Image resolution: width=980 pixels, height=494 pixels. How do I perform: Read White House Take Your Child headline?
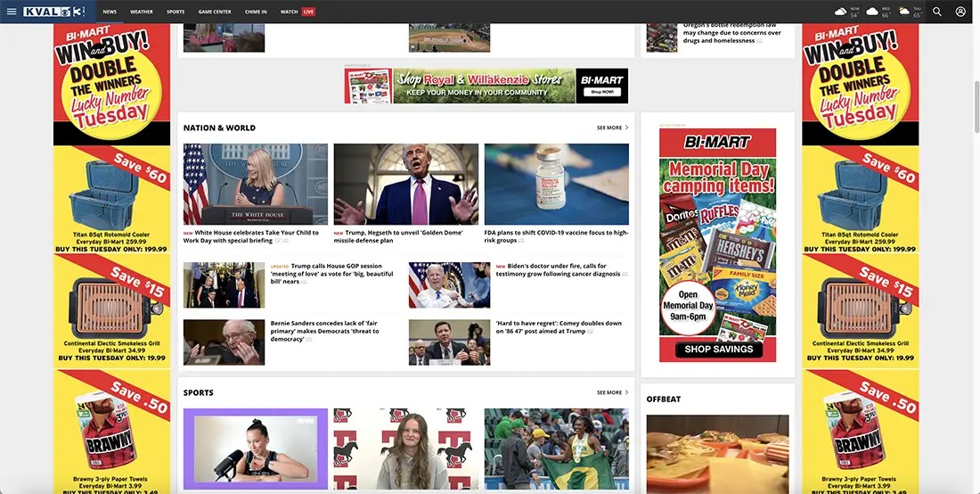click(x=251, y=236)
